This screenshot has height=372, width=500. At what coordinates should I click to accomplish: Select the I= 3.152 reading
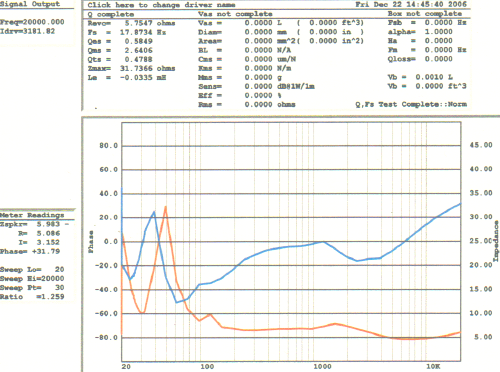(39, 242)
